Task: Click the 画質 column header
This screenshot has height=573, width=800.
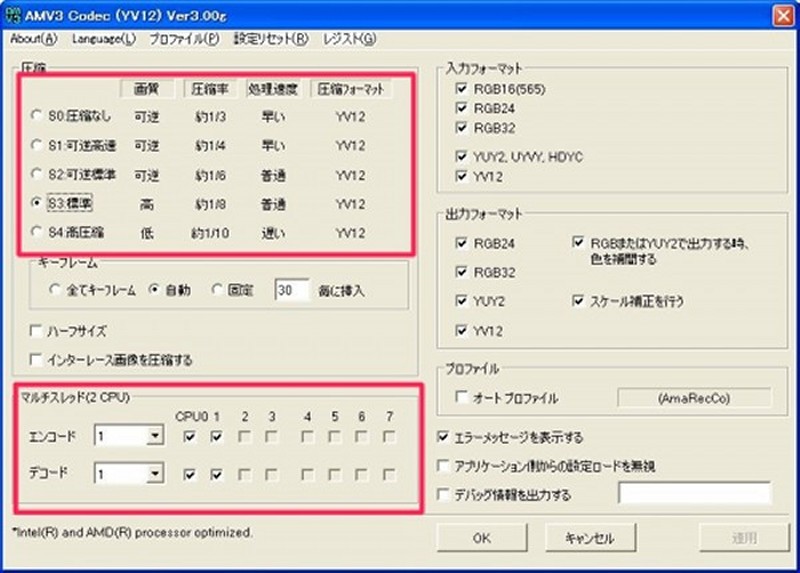Action: tap(147, 89)
